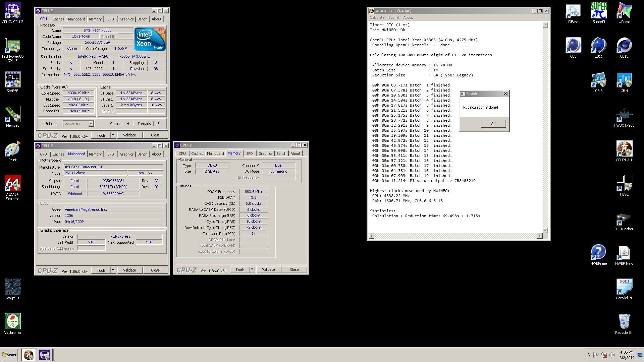Click the BIOS Version 1206 field
The image size is (644, 362).
tap(113, 216)
